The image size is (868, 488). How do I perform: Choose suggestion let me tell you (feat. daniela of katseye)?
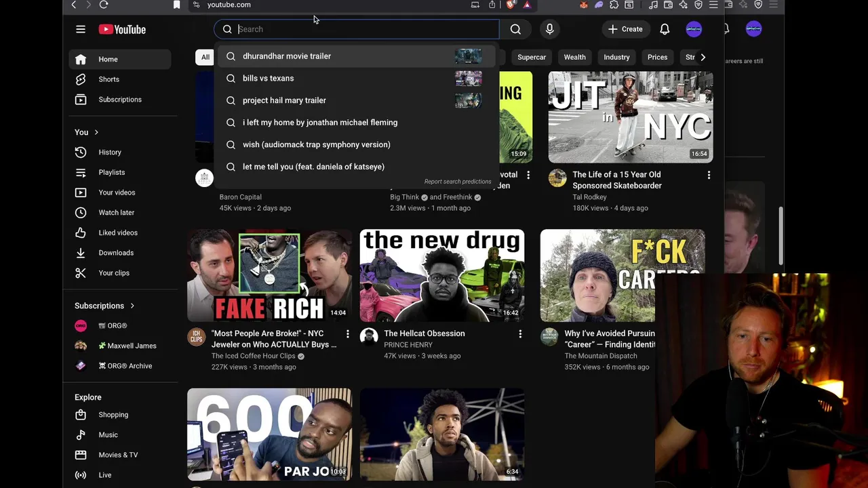click(x=357, y=167)
